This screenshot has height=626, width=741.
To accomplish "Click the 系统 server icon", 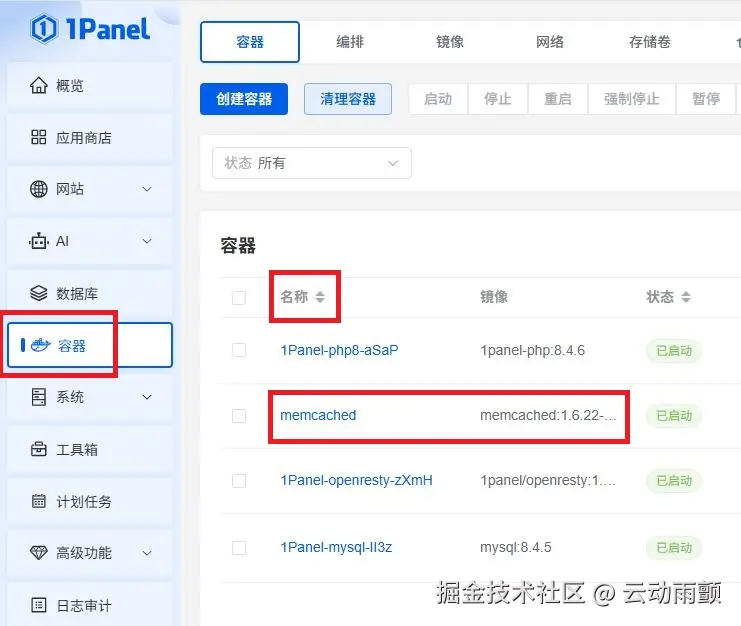I will (39, 397).
